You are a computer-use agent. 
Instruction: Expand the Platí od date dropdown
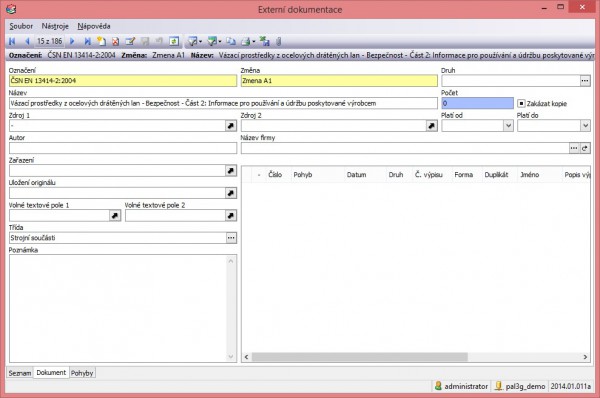pos(508,126)
